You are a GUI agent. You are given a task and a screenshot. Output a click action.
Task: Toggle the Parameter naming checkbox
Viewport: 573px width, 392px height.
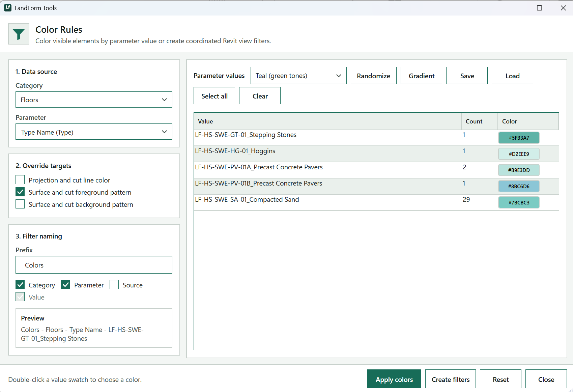tap(66, 285)
